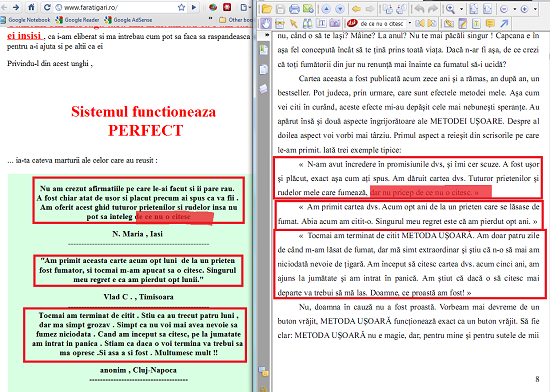Click the 'ei insisi' red link
The width and height of the screenshot is (550, 392).
pos(25,35)
